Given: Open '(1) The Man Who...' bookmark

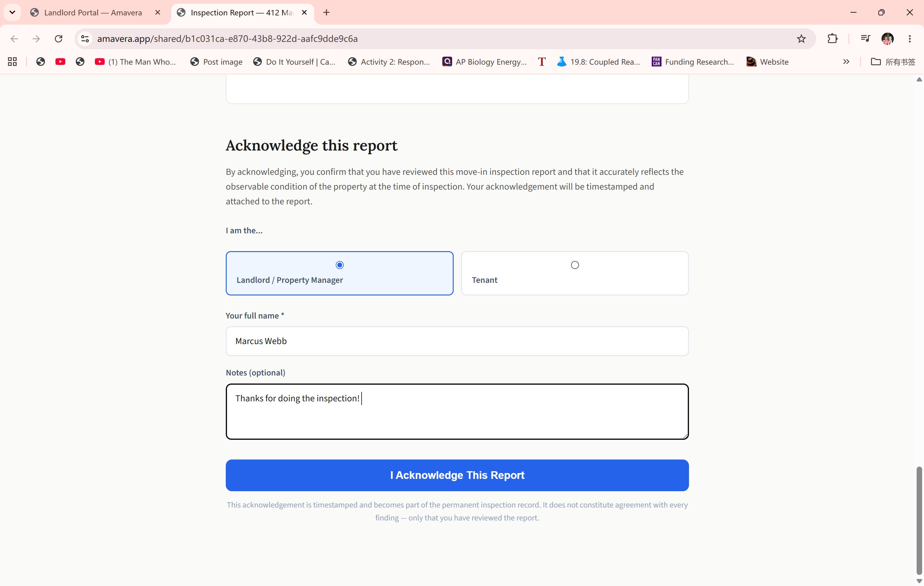Looking at the screenshot, I should pyautogui.click(x=135, y=62).
